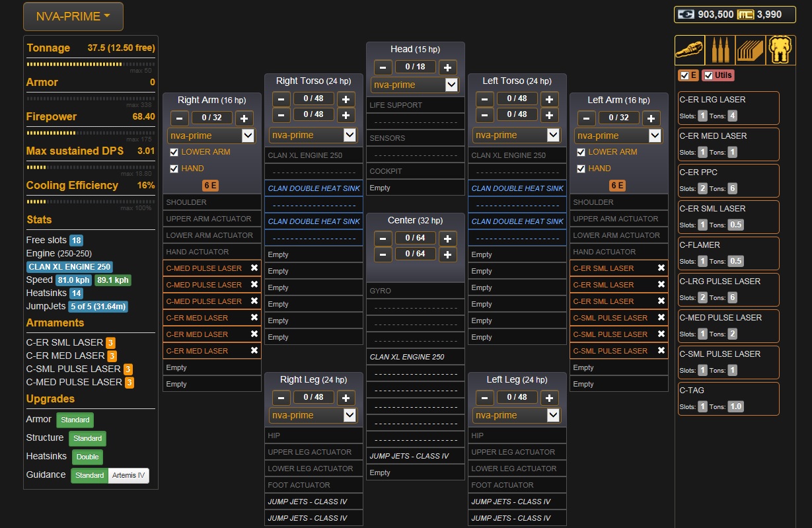Open the weapons tab with the gun icon

(689, 50)
